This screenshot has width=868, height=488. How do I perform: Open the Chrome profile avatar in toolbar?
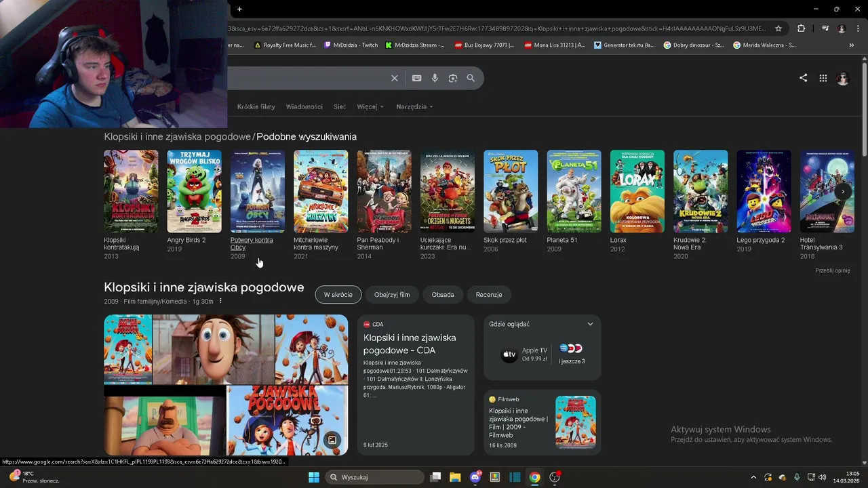point(842,28)
